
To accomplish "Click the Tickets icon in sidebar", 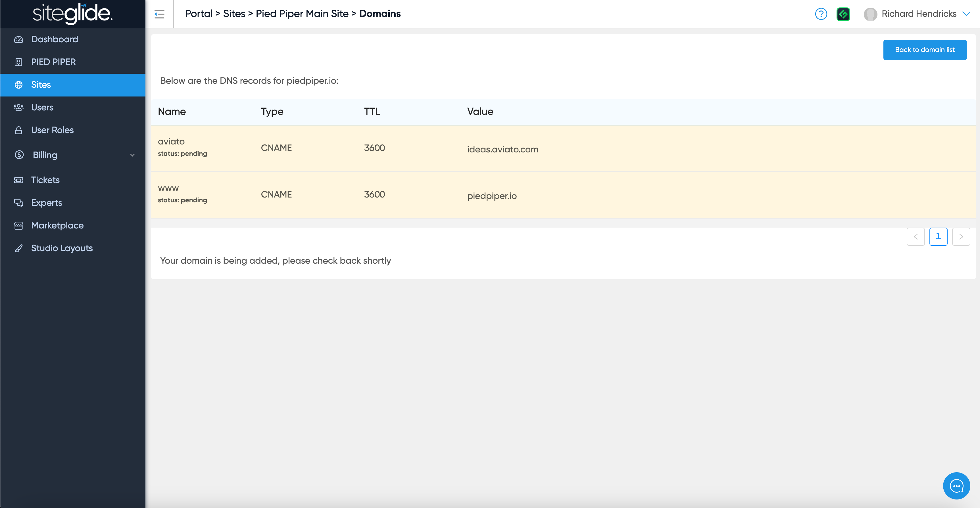I will coord(19,180).
